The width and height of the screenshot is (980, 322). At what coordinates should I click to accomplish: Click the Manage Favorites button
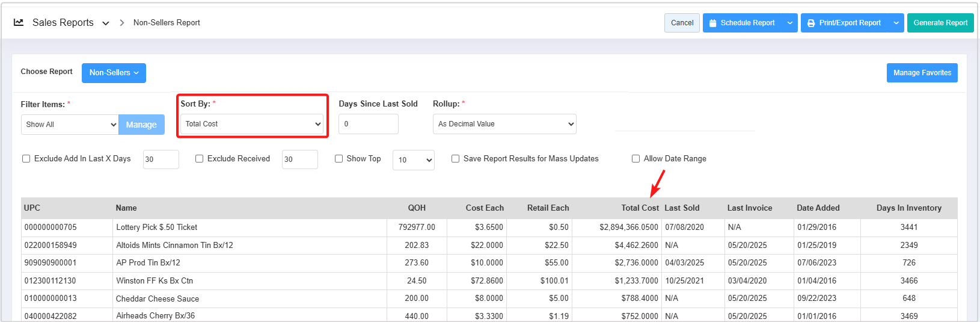click(922, 73)
